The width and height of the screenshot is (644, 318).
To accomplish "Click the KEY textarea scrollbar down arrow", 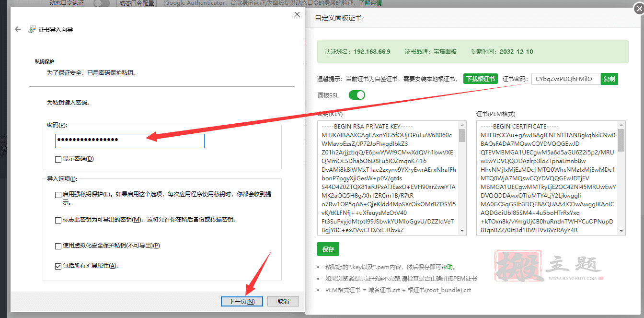I will coord(462,231).
